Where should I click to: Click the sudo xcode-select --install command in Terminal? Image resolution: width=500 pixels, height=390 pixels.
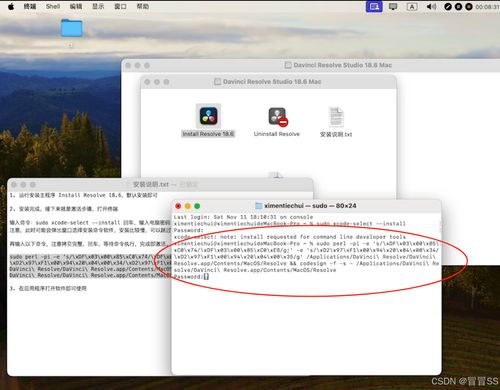pos(361,224)
